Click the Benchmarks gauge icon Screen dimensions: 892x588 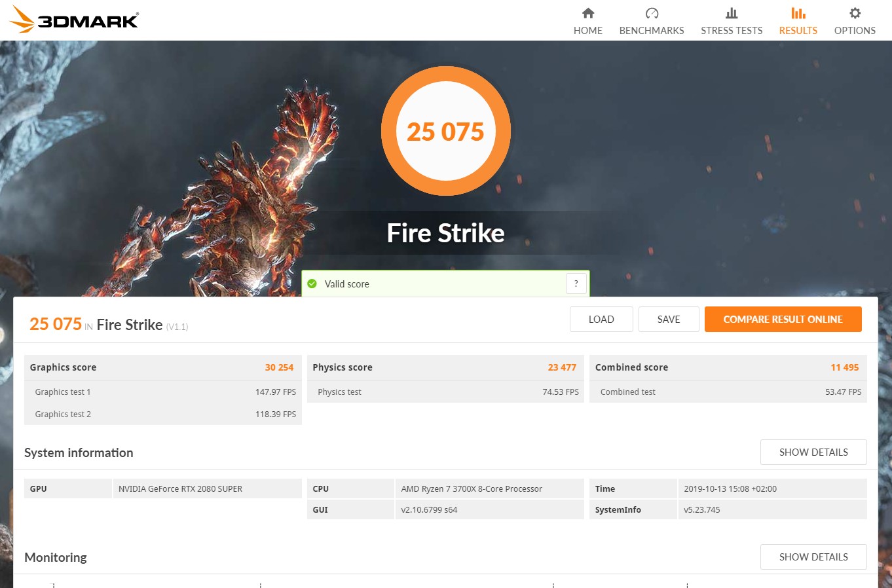coord(652,13)
